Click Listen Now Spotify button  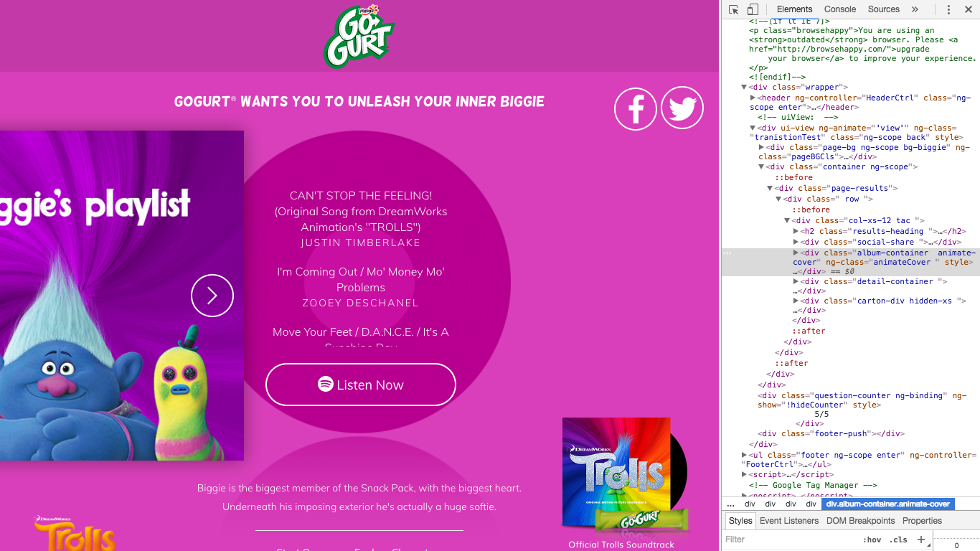361,385
